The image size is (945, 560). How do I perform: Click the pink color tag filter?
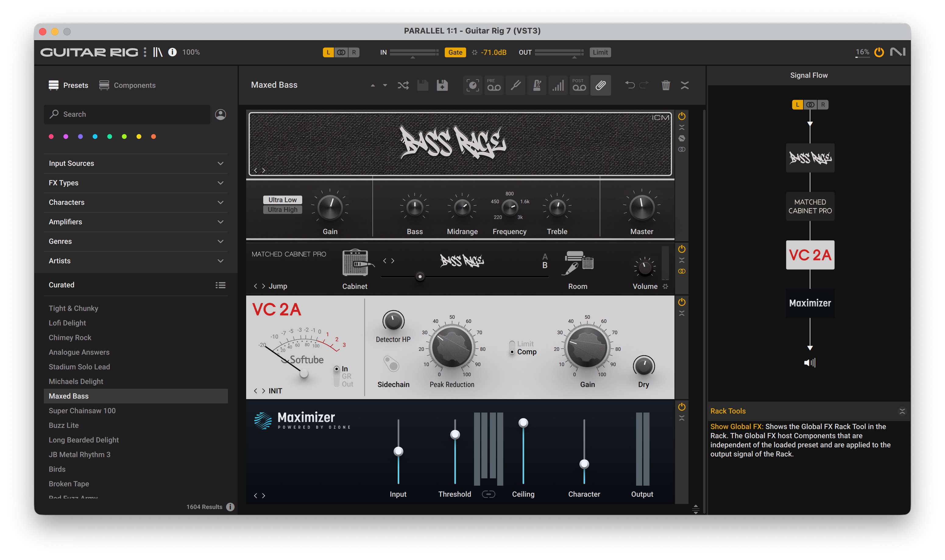(x=51, y=136)
